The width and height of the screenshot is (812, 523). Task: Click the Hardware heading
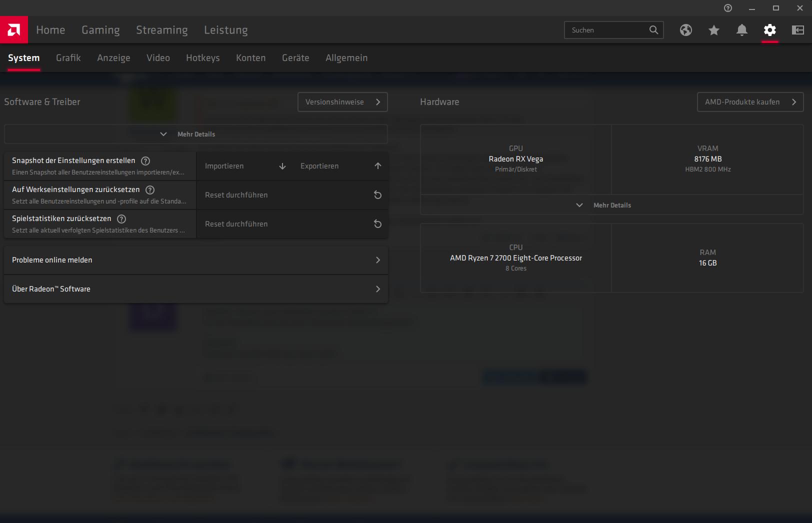[x=439, y=102]
